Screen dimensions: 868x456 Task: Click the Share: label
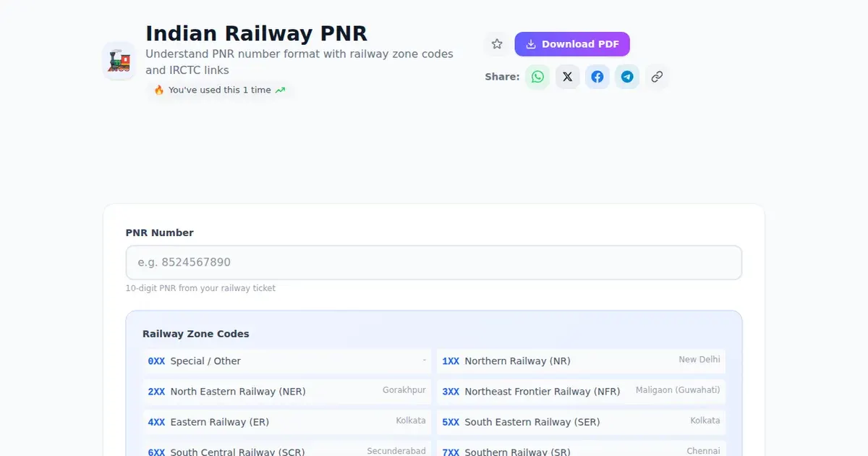tap(502, 77)
